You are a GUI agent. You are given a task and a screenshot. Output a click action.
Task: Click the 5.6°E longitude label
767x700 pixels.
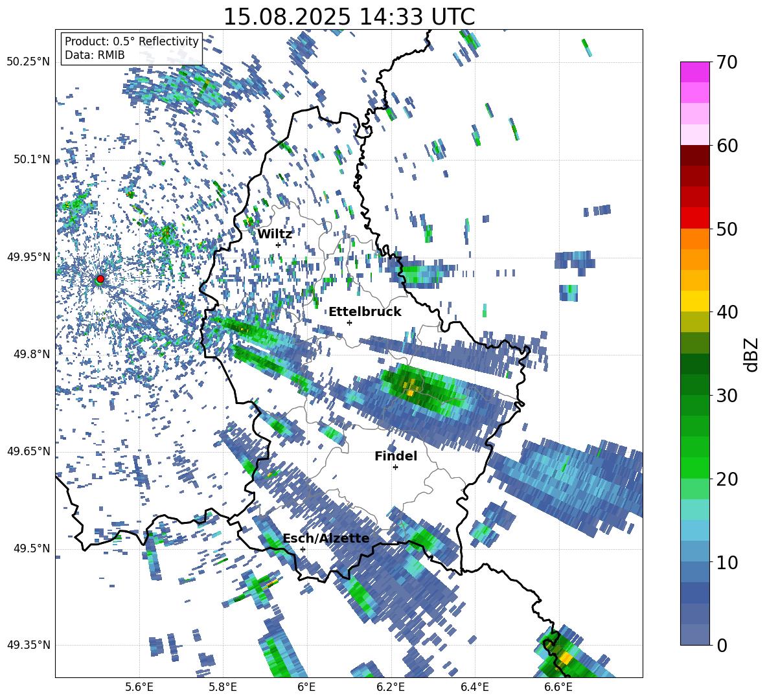click(139, 687)
